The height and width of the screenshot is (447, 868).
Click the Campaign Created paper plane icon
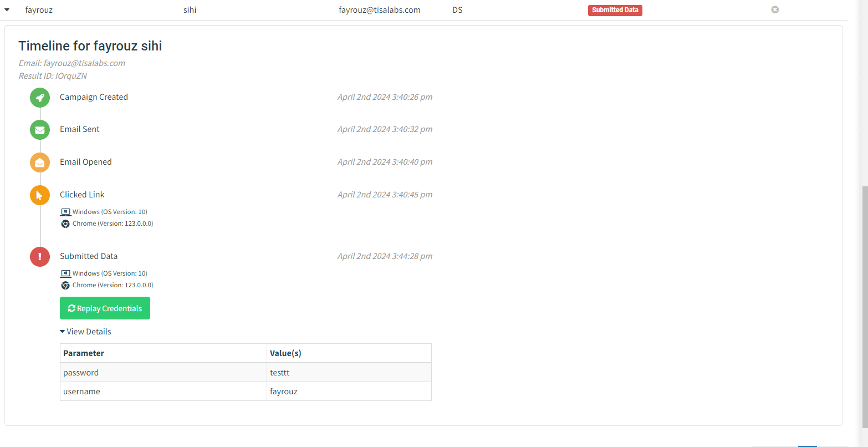point(39,97)
